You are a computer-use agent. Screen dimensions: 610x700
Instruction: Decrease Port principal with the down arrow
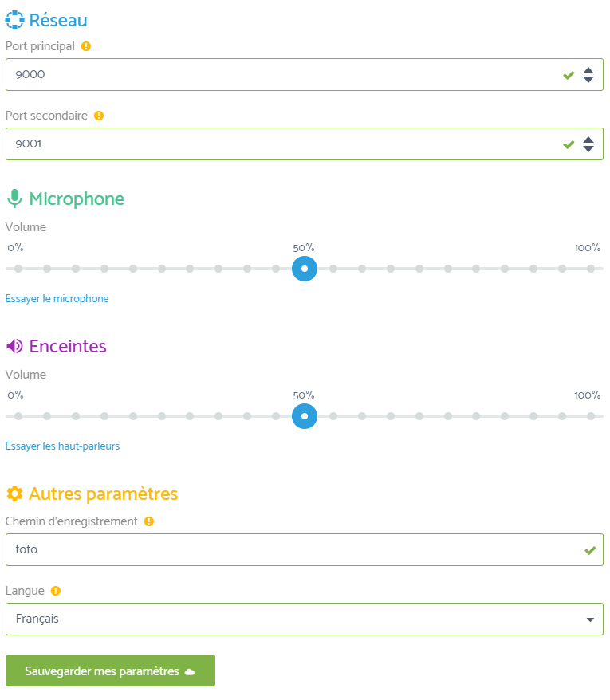click(x=588, y=80)
